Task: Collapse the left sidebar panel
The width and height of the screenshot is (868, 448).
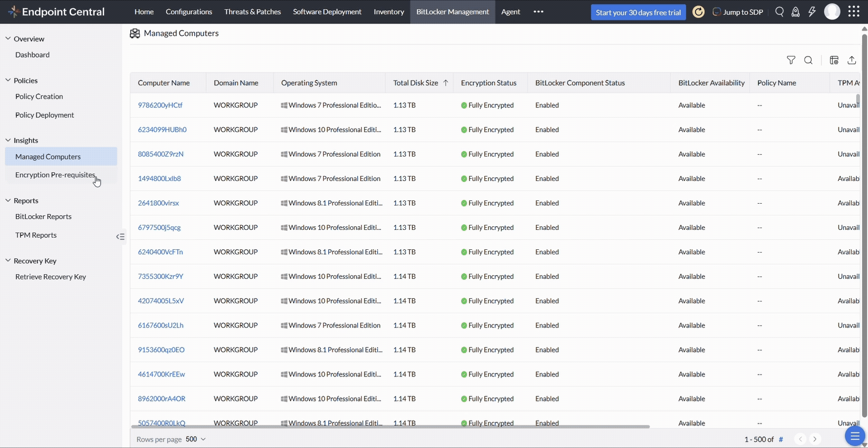Action: (x=120, y=237)
